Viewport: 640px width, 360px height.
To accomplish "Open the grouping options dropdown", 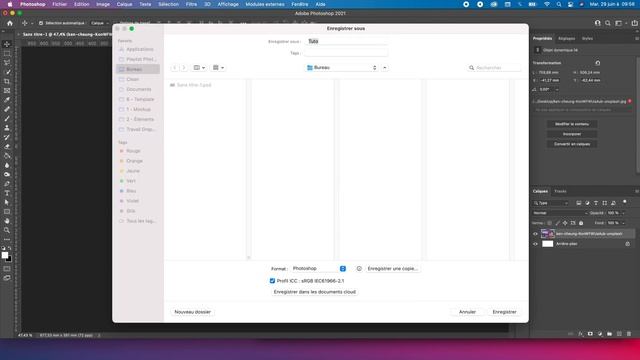I will click(x=218, y=68).
